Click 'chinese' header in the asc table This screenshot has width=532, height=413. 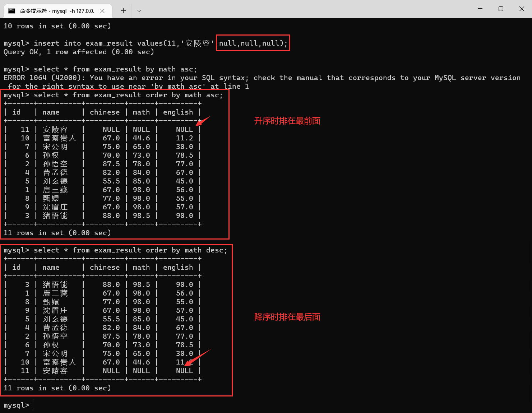pyautogui.click(x=105, y=112)
